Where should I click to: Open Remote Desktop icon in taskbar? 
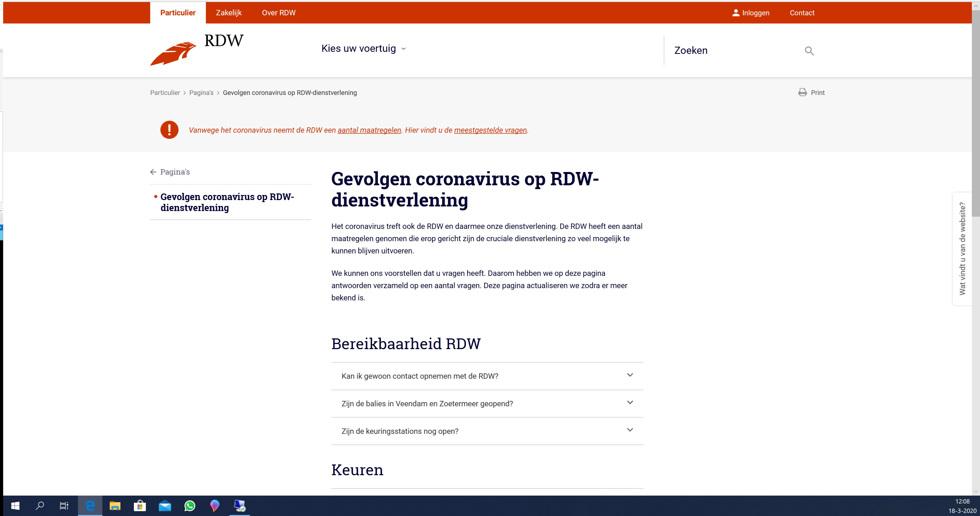tap(240, 506)
